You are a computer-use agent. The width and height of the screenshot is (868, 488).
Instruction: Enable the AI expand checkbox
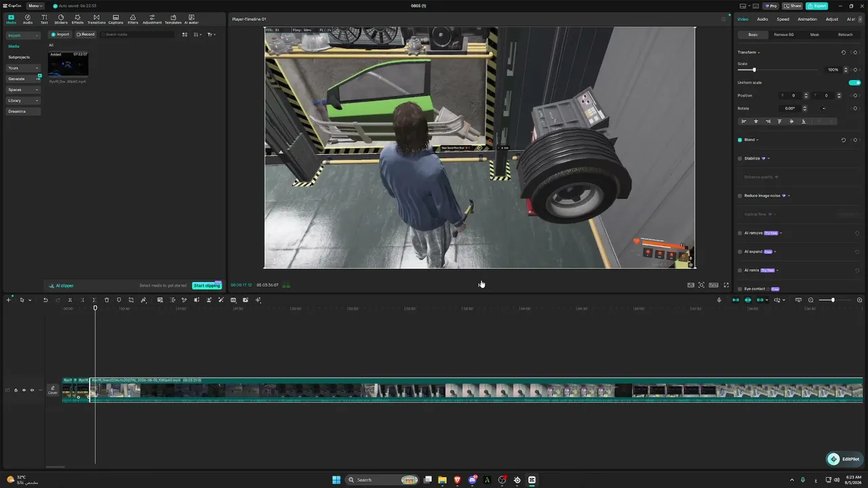740,251
